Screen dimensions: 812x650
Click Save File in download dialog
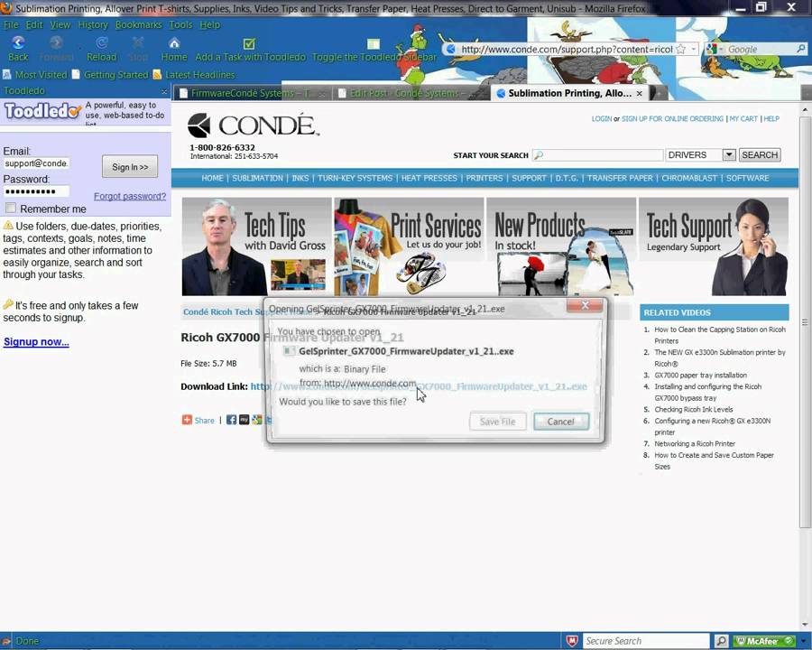[x=498, y=422]
